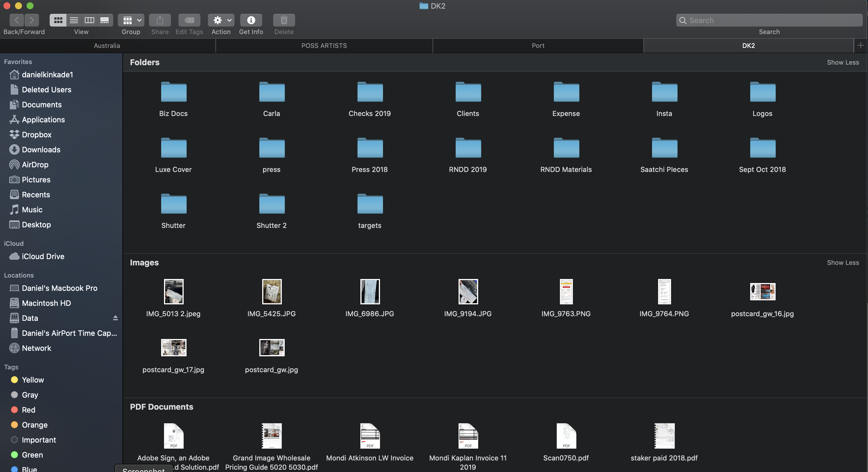Open the Action gear menu
The image size is (868, 472).
click(221, 20)
